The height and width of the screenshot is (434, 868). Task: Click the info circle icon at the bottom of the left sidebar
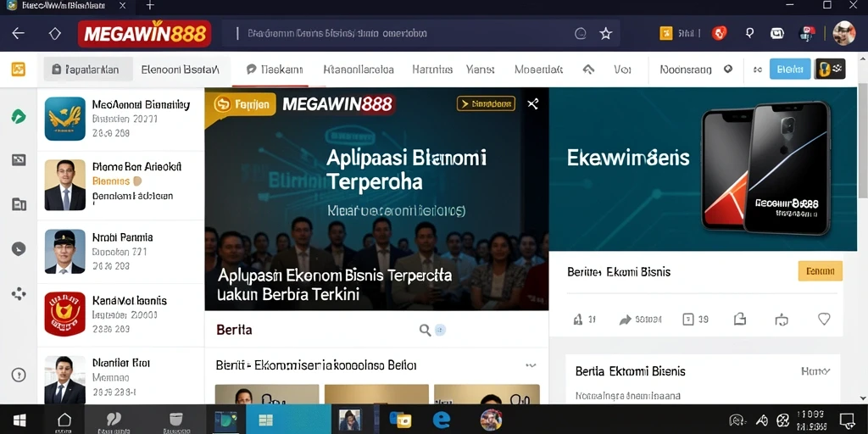(19, 375)
